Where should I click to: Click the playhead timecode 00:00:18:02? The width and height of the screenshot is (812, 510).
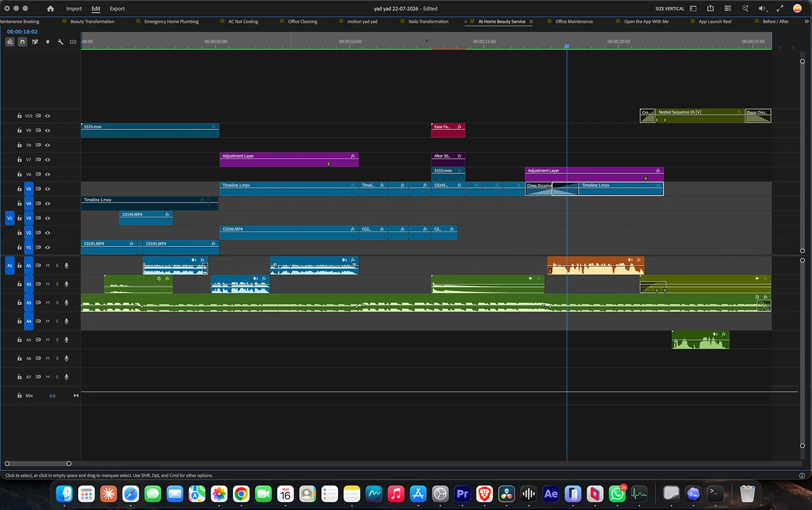point(22,32)
